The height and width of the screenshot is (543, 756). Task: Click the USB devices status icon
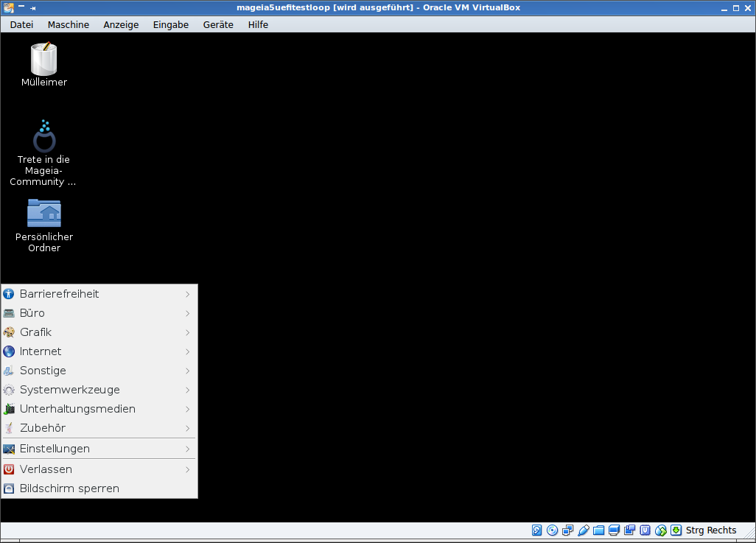[x=583, y=530]
